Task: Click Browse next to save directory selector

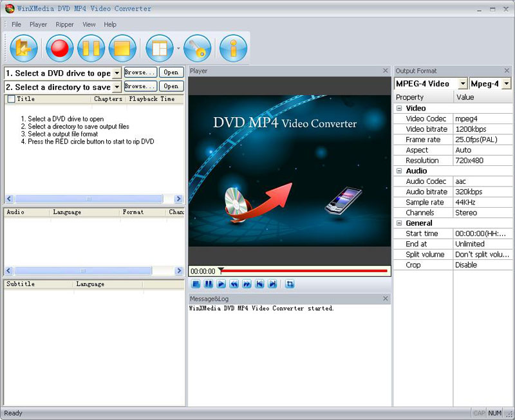Action: click(x=140, y=86)
